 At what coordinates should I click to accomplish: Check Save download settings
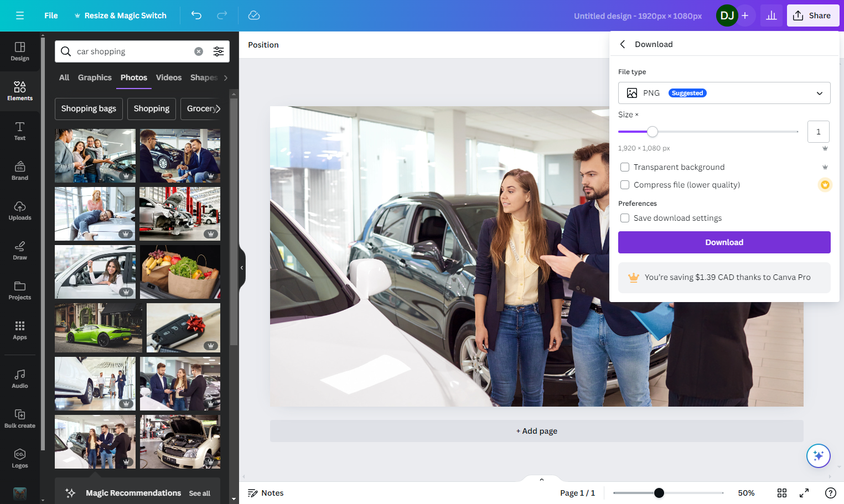(625, 218)
